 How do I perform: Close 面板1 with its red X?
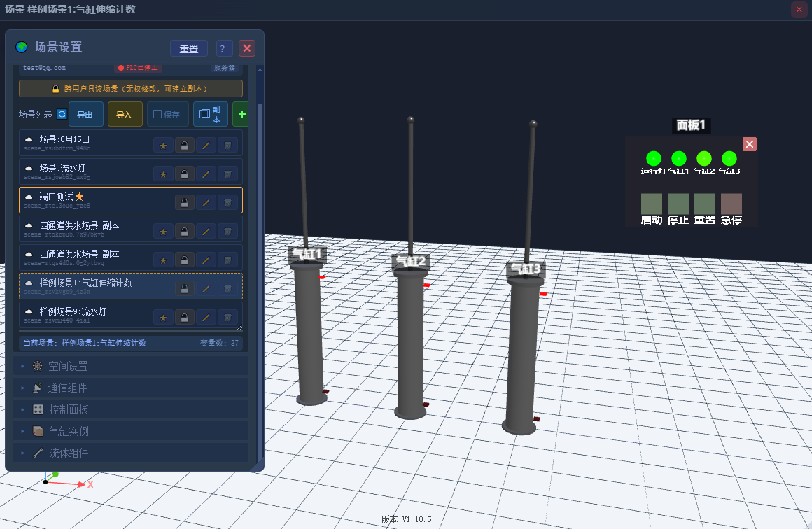pos(749,144)
